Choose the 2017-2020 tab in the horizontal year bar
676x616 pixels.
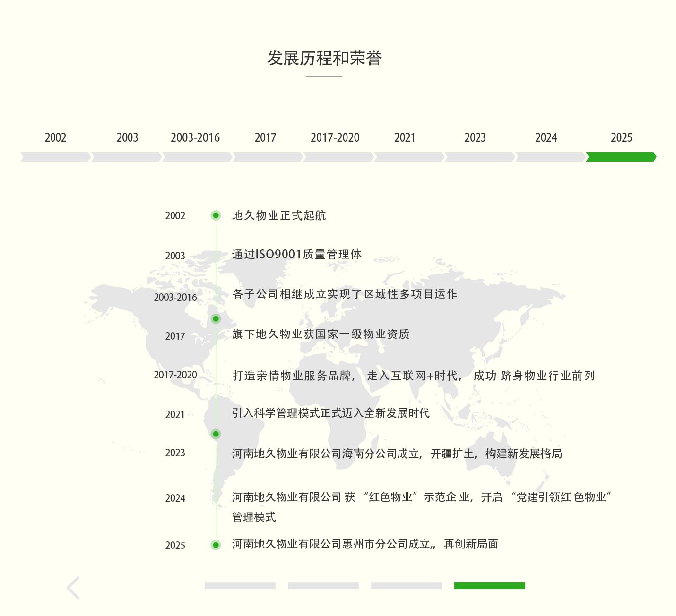tap(335, 137)
